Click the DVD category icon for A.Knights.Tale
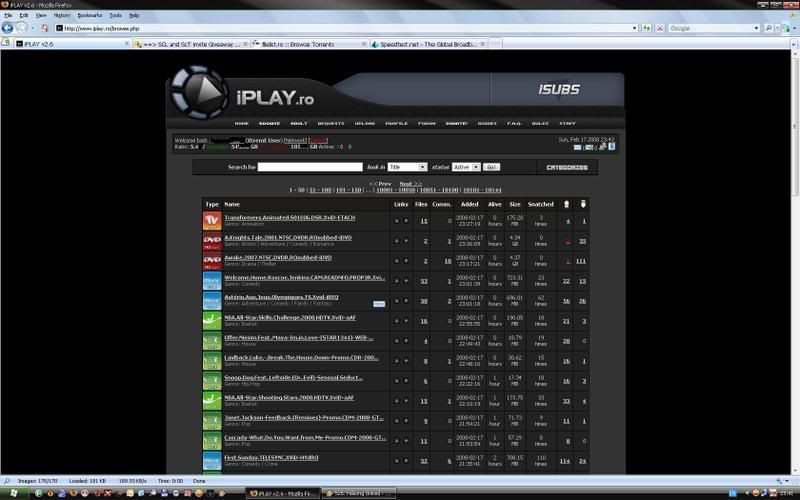 point(212,241)
